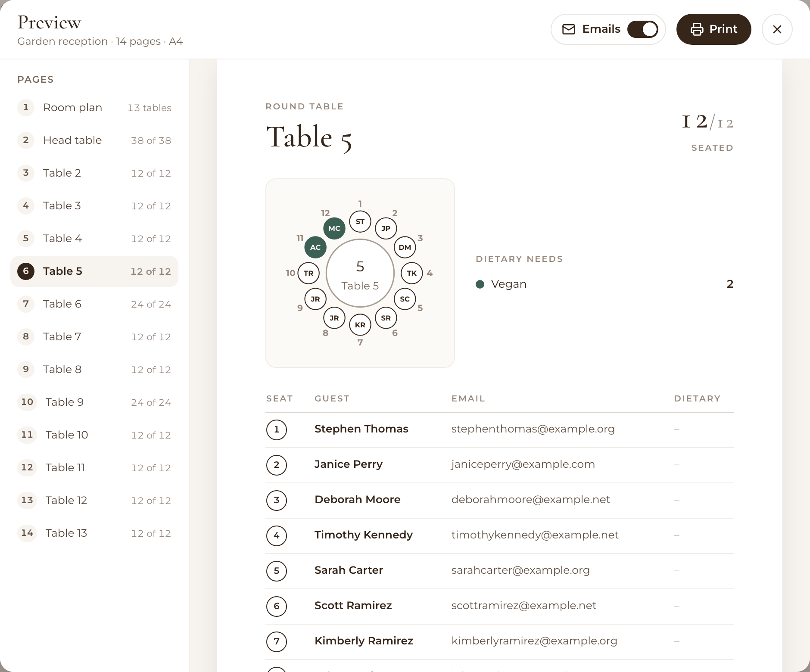The width and height of the screenshot is (810, 672).
Task: Click scottramirez@example.net email
Action: click(524, 606)
